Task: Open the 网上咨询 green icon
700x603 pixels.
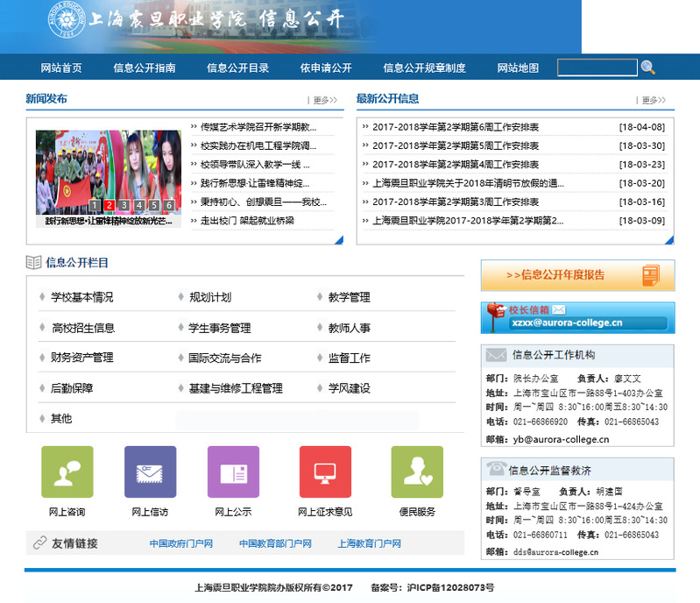Action: pyautogui.click(x=67, y=472)
